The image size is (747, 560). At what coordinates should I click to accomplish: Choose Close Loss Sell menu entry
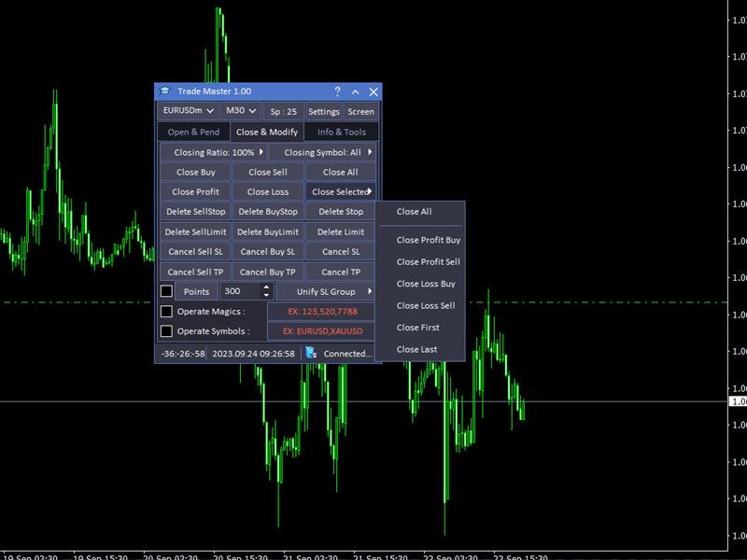pyautogui.click(x=420, y=306)
